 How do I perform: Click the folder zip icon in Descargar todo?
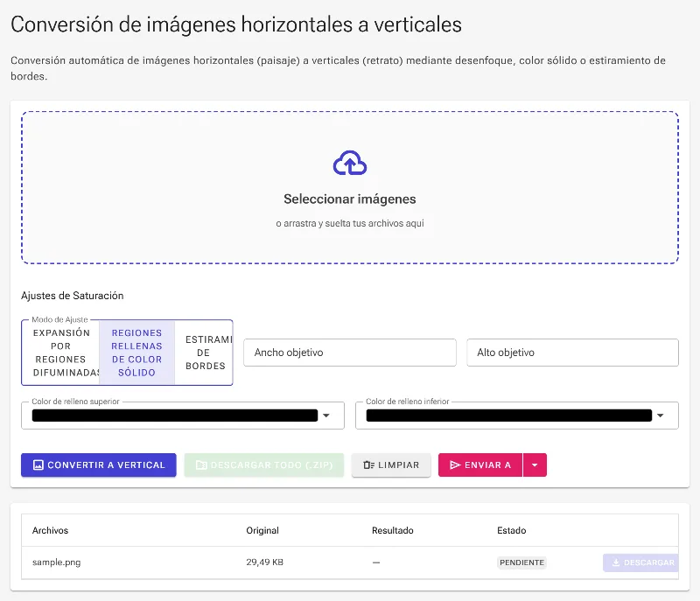201,465
